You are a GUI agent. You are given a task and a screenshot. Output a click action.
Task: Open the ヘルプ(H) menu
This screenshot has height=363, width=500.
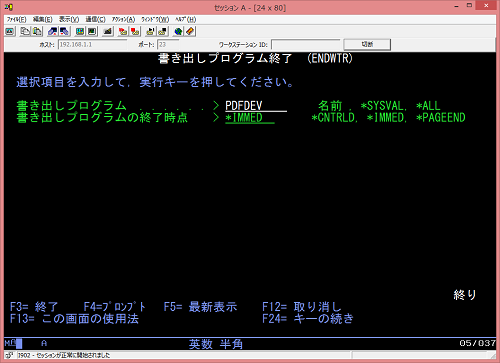click(186, 19)
